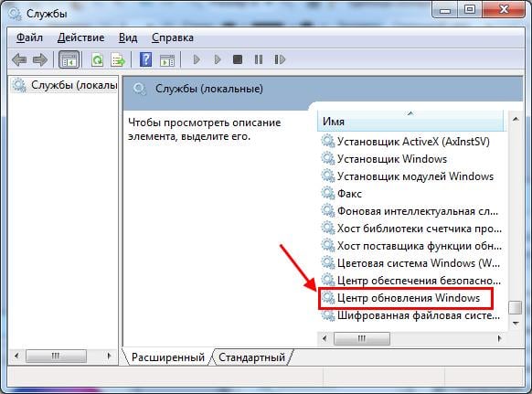Switch to the Расширенный tab
This screenshot has height=394, width=532.
(167, 357)
